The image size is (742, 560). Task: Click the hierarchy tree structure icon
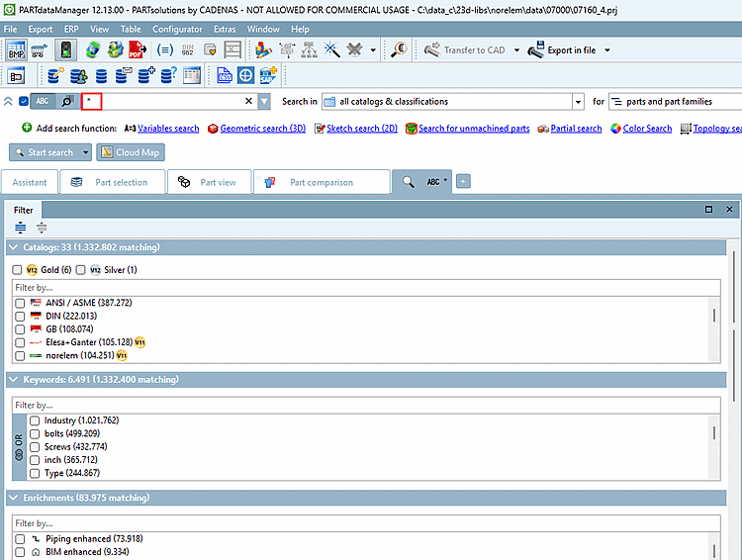click(x=309, y=49)
